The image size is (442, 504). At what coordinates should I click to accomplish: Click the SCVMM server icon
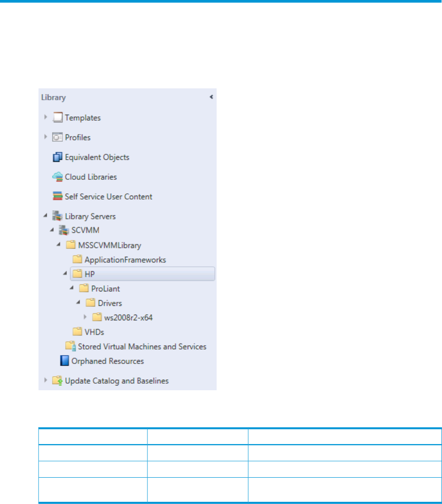64,230
